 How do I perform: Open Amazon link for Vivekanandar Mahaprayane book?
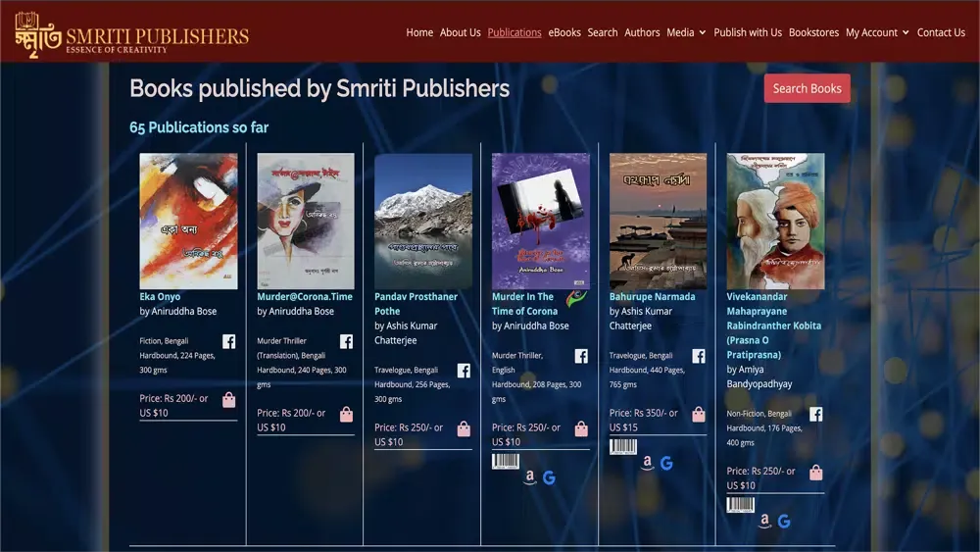pos(765,521)
